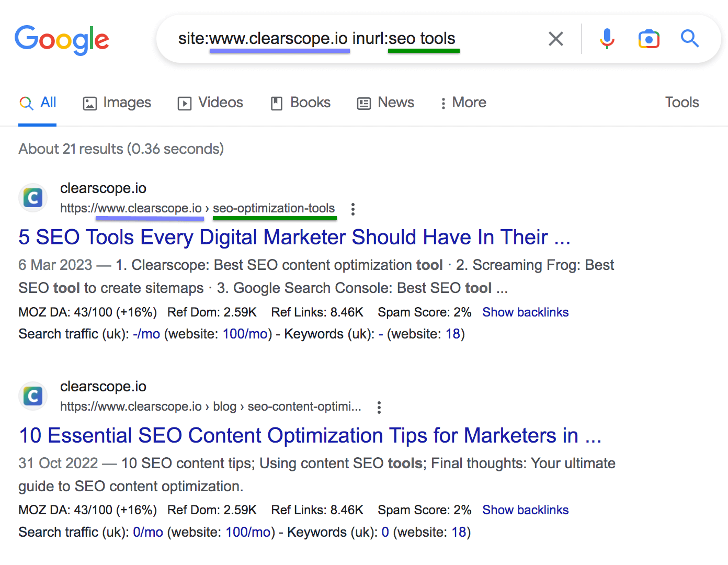Viewport: 728px width, 565px height.
Task: Open the three-dot menu on the second result
Action: (x=379, y=407)
